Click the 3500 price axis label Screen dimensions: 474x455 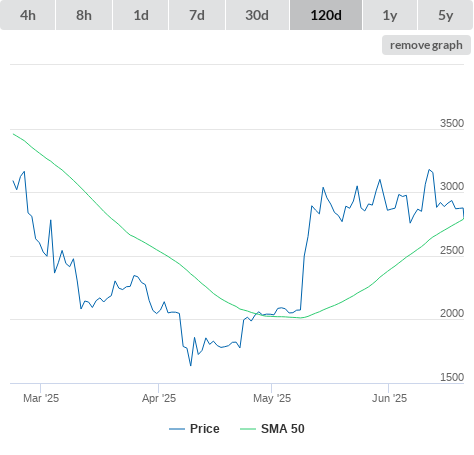(x=452, y=123)
